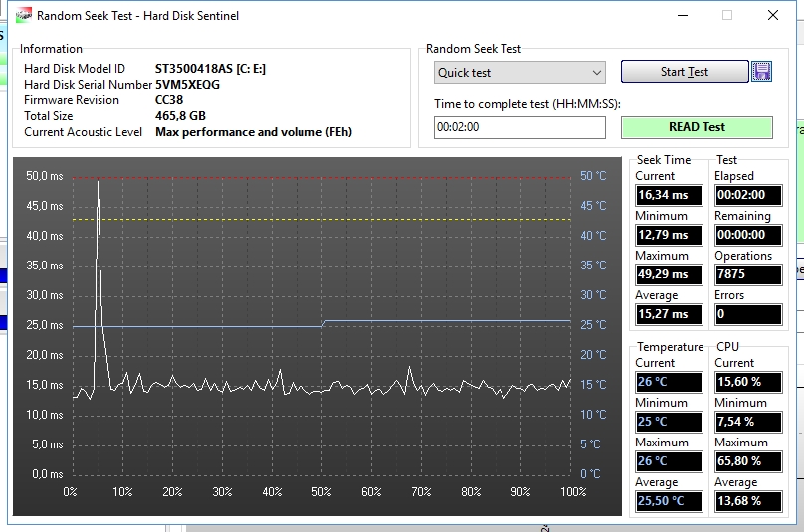Image resolution: width=804 pixels, height=532 pixels.
Task: Click the 50,0 ms axis label
Action: coord(45,176)
